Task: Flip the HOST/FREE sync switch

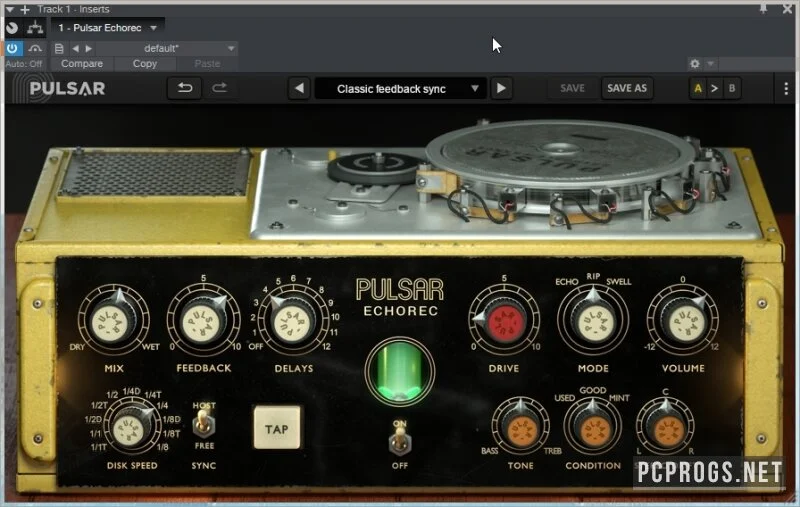Action: pyautogui.click(x=204, y=424)
